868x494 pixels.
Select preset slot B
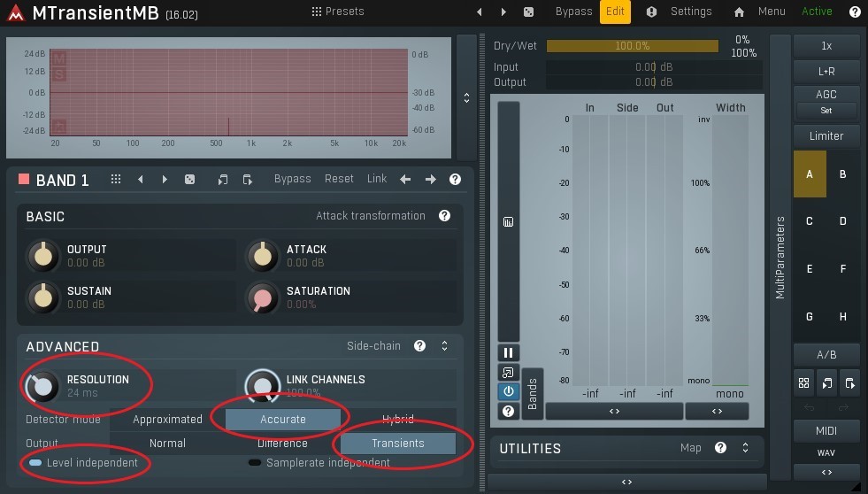click(842, 174)
